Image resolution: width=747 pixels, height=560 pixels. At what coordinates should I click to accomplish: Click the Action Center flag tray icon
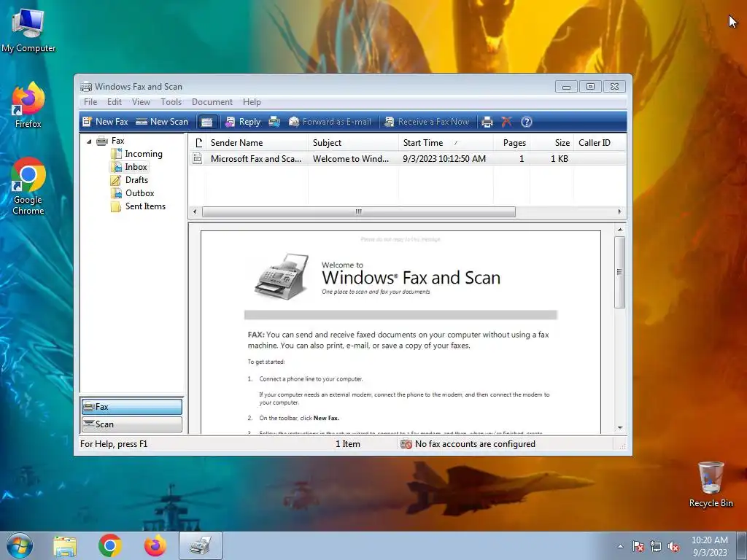click(638, 546)
